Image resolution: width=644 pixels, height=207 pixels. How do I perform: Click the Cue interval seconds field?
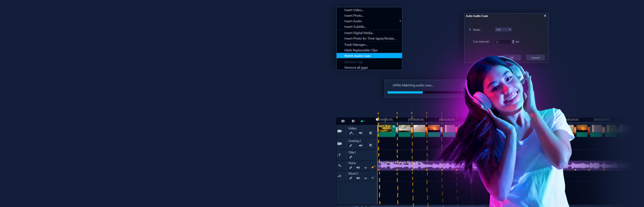click(x=503, y=42)
